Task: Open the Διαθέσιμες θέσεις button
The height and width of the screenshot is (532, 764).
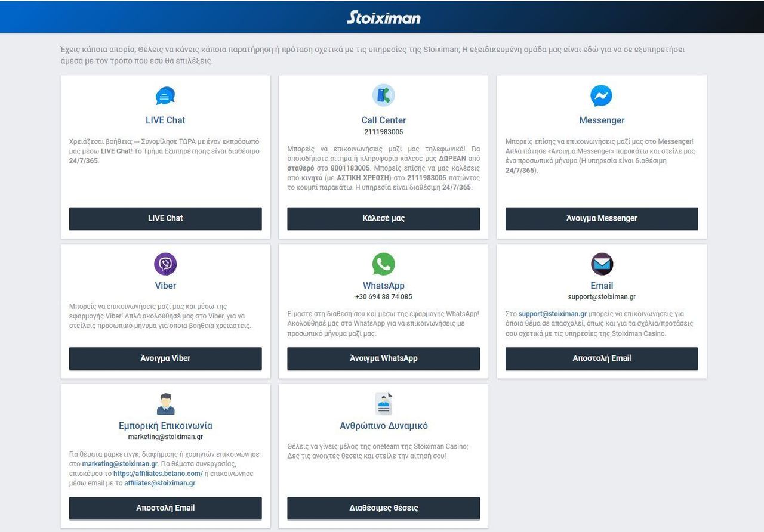Action: coord(383,508)
